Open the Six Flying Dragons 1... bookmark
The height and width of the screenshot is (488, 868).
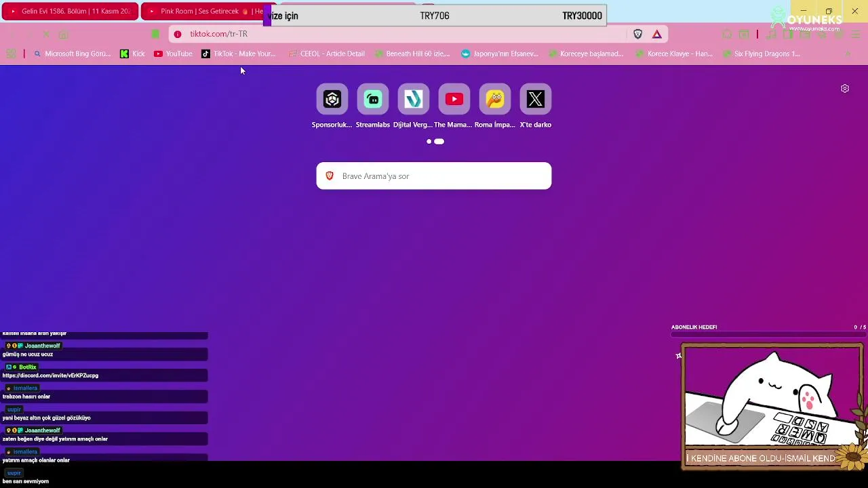(762, 54)
